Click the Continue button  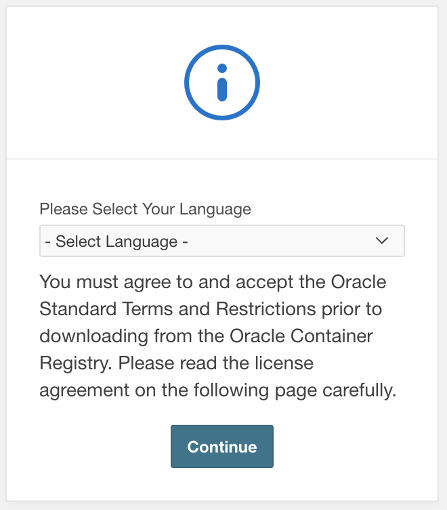tap(222, 446)
